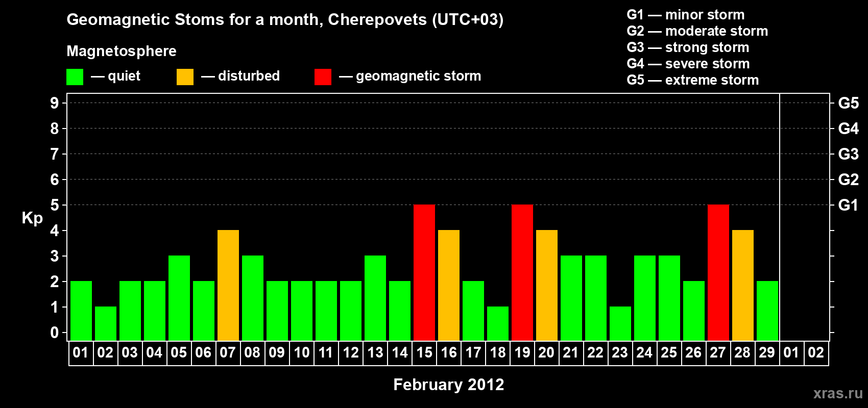The image size is (868, 408).
Task: Click the 'G3 — strong storm' legend line
Action: 688,47
